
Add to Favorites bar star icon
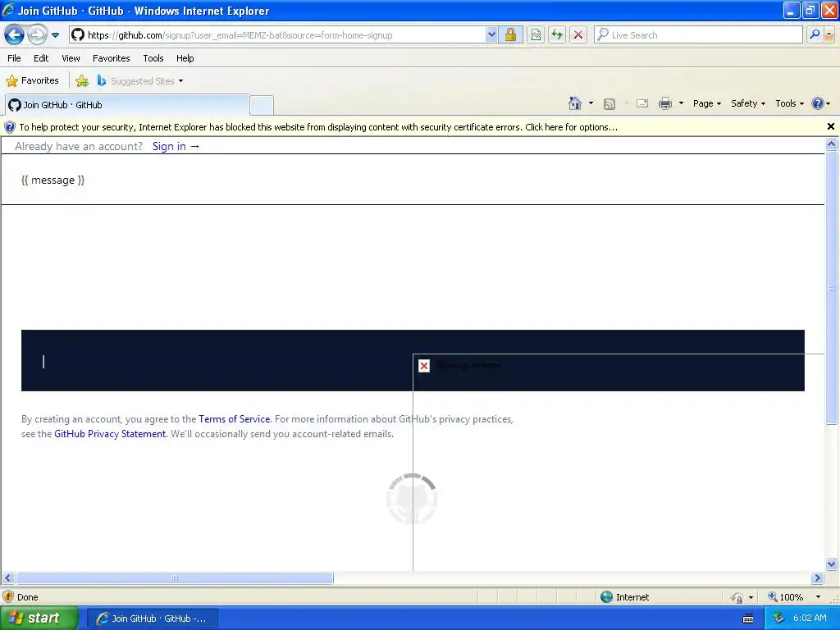[x=82, y=81]
